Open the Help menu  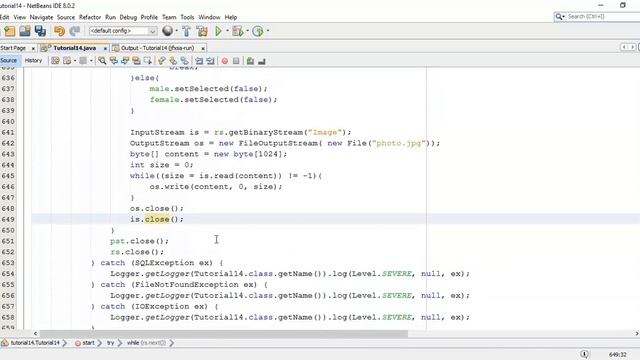coord(231,17)
